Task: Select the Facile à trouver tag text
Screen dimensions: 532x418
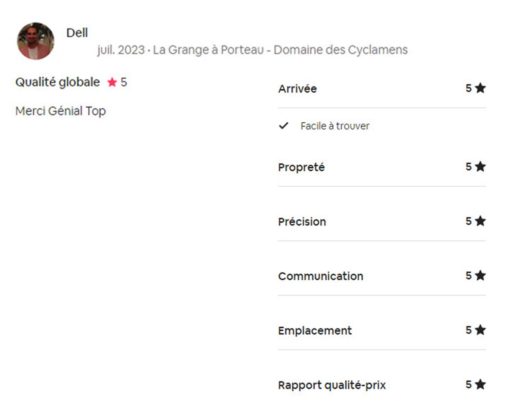Action: (x=335, y=126)
